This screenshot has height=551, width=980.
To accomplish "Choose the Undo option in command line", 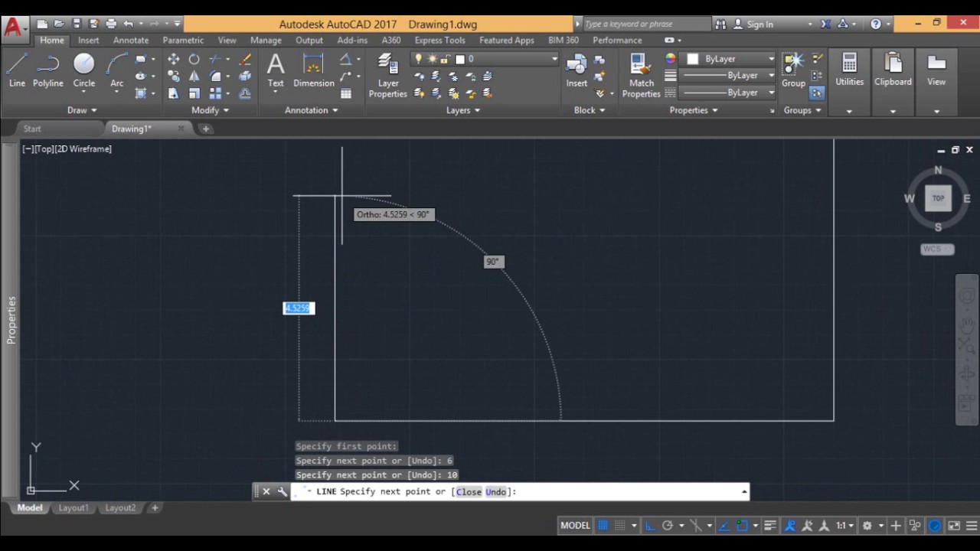I will pos(496,491).
